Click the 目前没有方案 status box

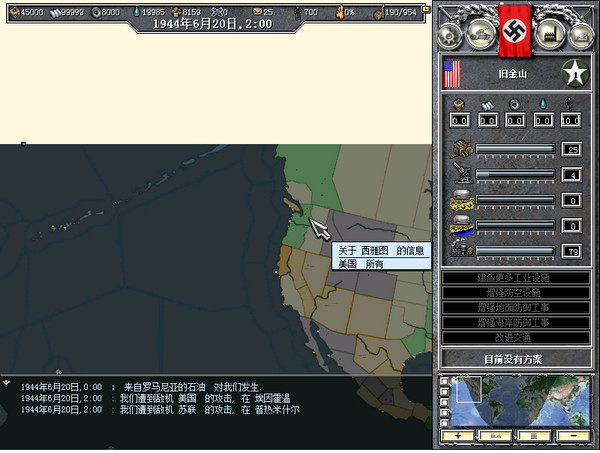pos(515,359)
